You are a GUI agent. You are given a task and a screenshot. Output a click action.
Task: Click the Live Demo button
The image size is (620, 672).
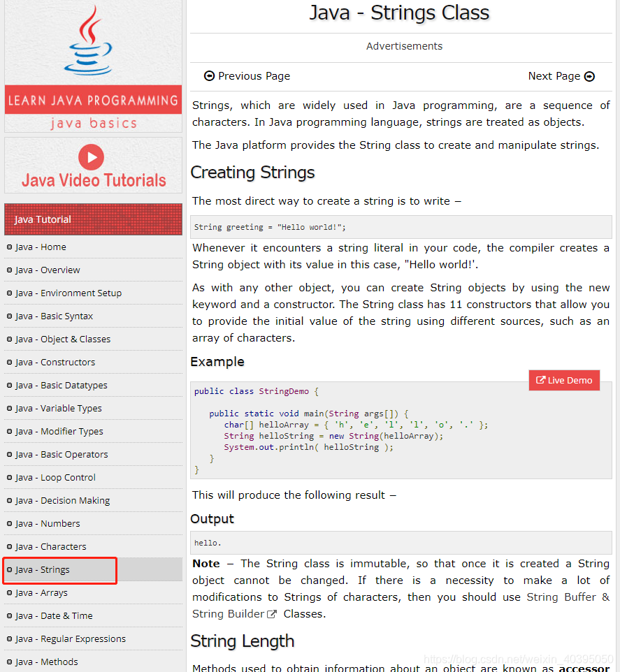[564, 380]
